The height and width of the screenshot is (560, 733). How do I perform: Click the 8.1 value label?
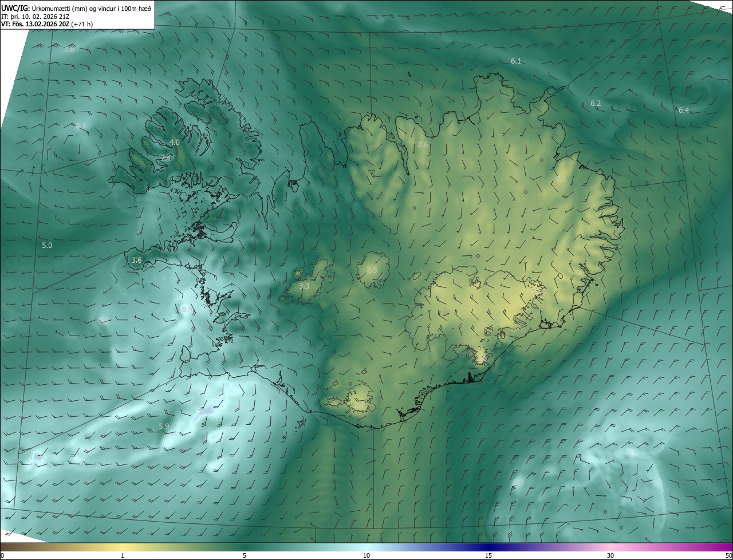(81, 126)
